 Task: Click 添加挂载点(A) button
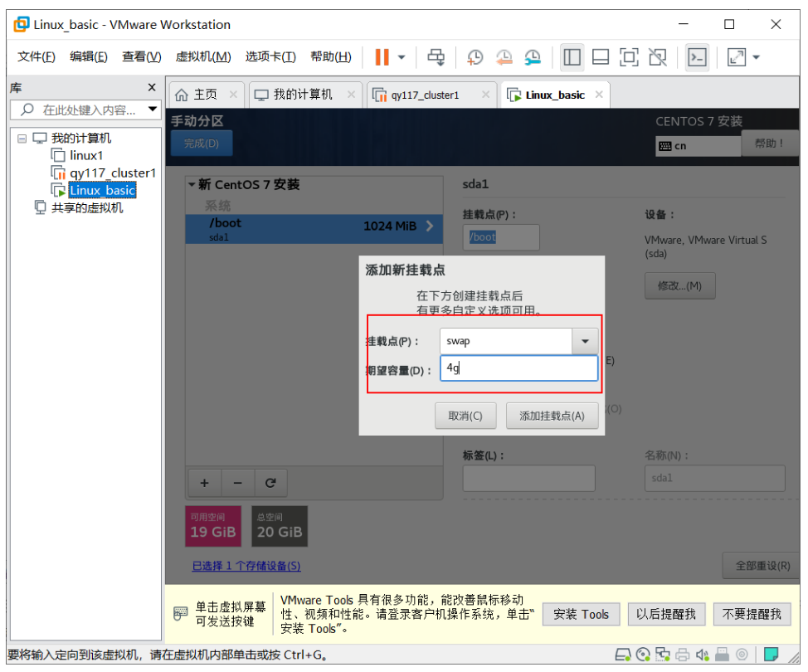(552, 416)
